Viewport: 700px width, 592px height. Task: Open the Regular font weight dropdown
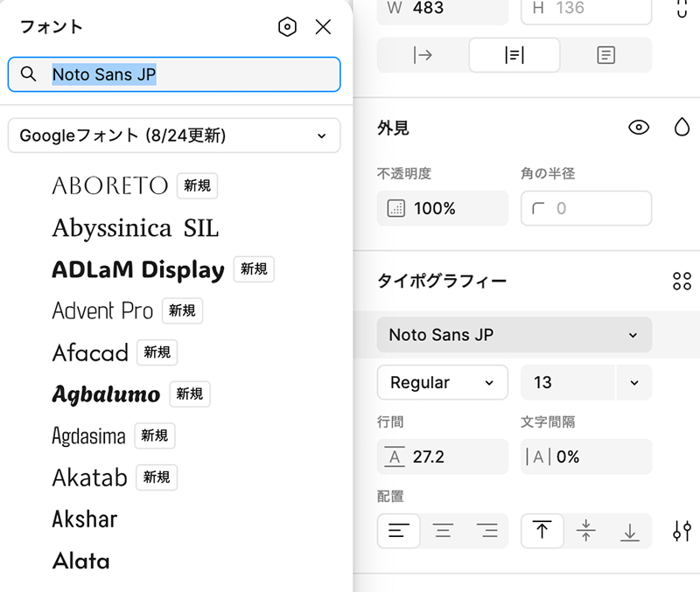click(x=443, y=382)
